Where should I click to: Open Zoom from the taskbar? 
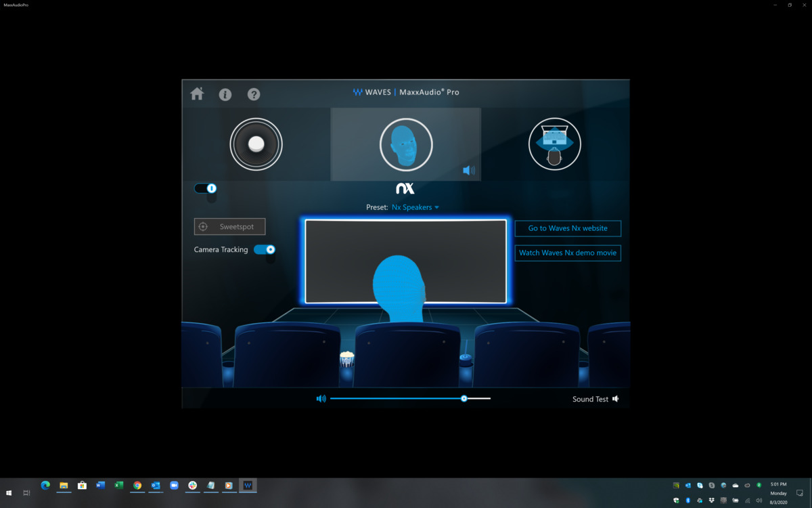click(174, 486)
